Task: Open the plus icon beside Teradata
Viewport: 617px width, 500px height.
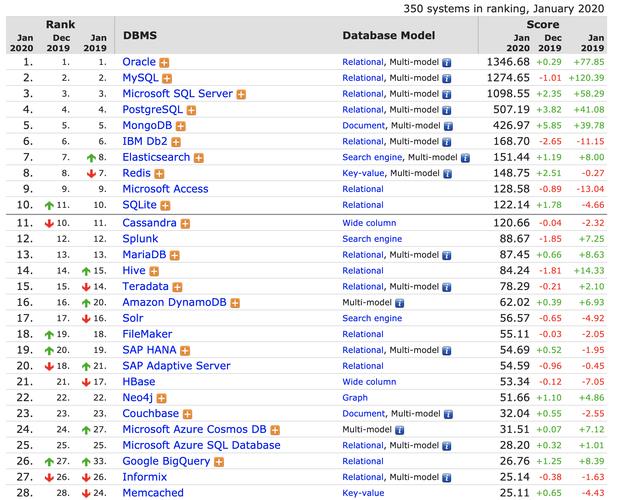Action: click(x=177, y=287)
